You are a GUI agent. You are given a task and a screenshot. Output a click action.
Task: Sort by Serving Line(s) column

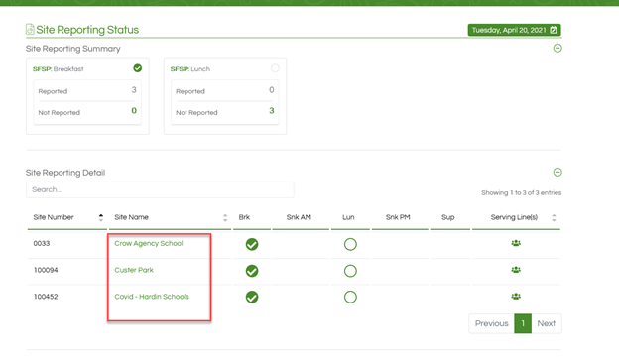pos(517,217)
